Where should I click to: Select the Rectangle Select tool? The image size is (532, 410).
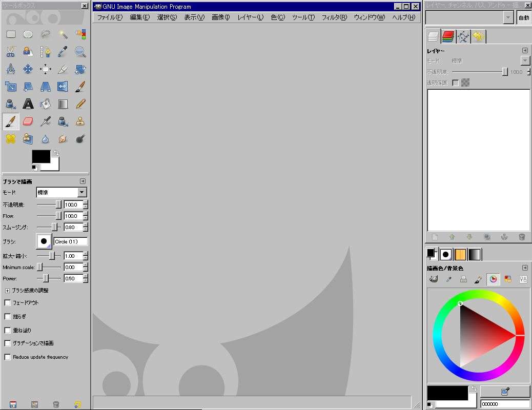(11, 34)
